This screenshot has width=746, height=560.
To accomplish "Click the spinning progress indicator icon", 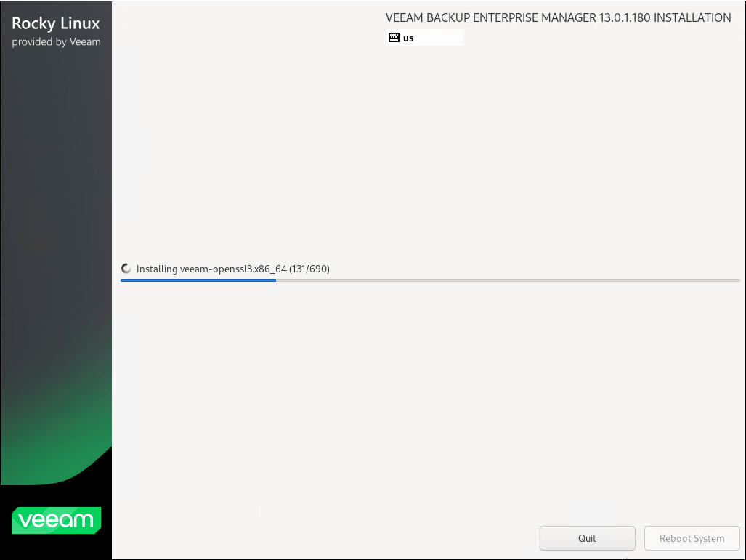I will pyautogui.click(x=127, y=269).
